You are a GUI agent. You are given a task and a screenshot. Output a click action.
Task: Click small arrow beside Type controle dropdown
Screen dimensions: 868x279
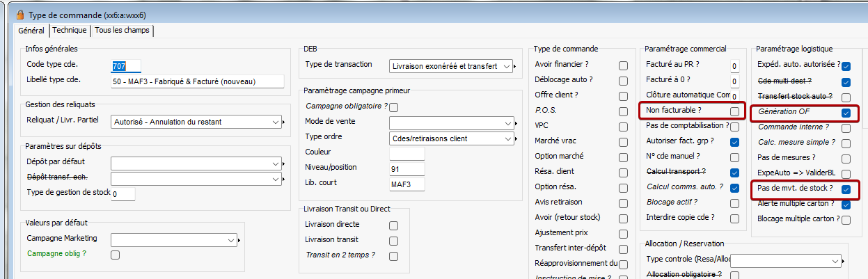click(x=845, y=261)
